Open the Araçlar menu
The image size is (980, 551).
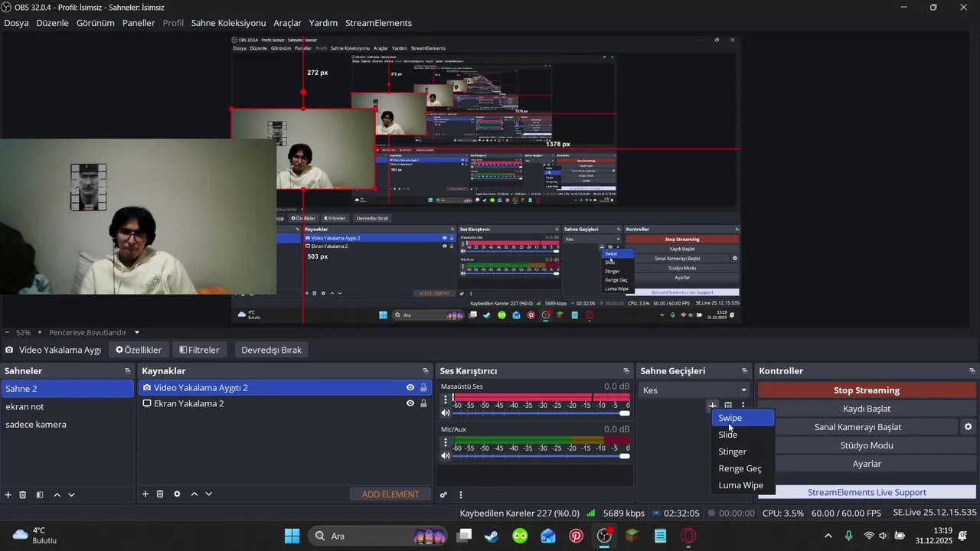287,23
